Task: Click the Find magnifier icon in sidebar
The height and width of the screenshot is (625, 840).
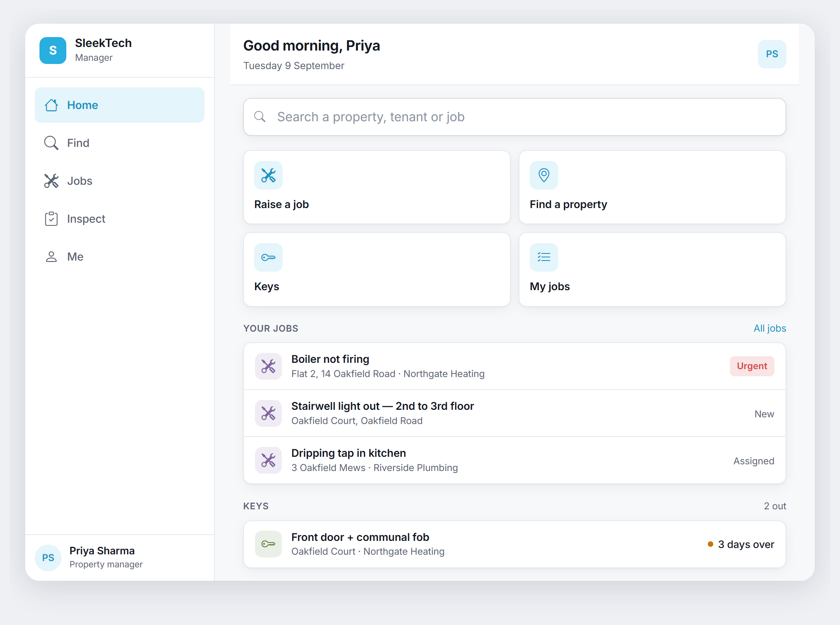Action: (x=51, y=143)
